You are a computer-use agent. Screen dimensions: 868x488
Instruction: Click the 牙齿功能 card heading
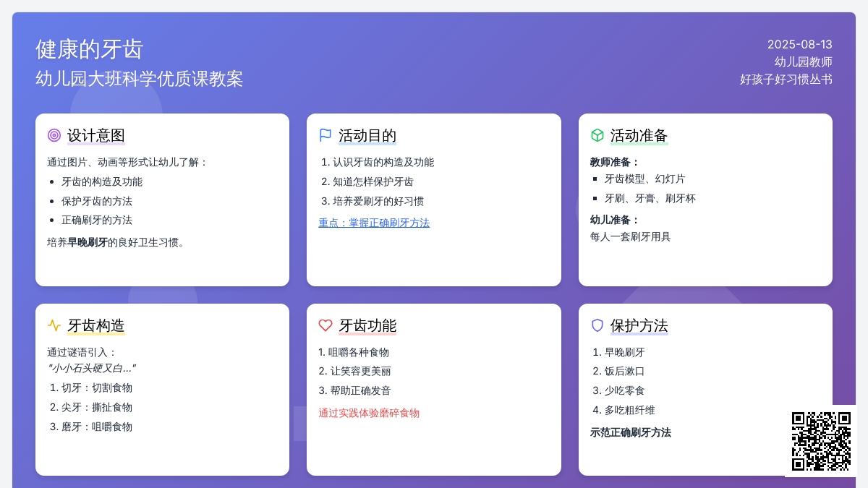tap(367, 326)
